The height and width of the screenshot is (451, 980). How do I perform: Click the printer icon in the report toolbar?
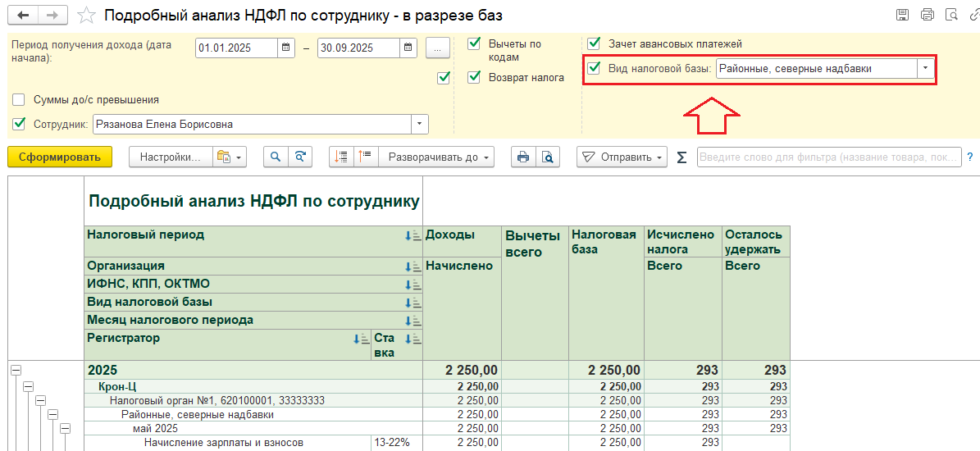click(x=522, y=157)
